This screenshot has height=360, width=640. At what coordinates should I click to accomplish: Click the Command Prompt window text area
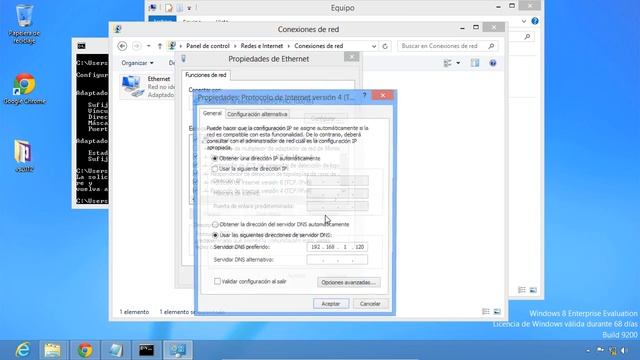[92, 129]
